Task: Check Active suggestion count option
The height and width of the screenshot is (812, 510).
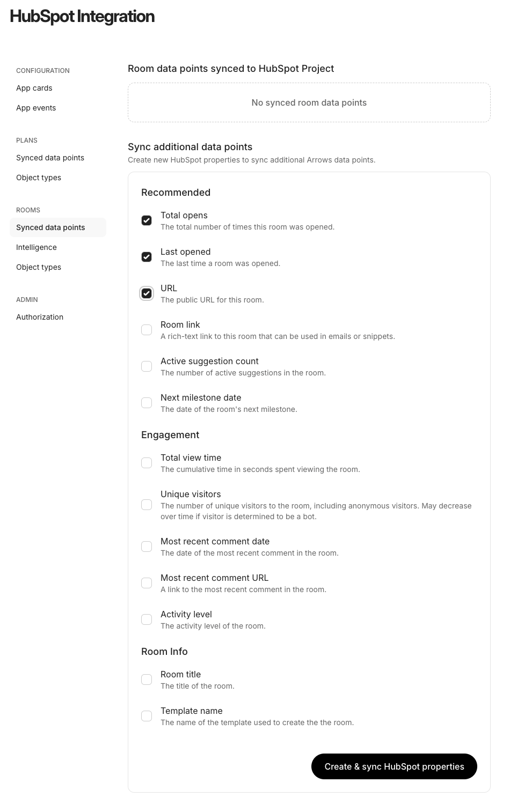Action: point(147,366)
